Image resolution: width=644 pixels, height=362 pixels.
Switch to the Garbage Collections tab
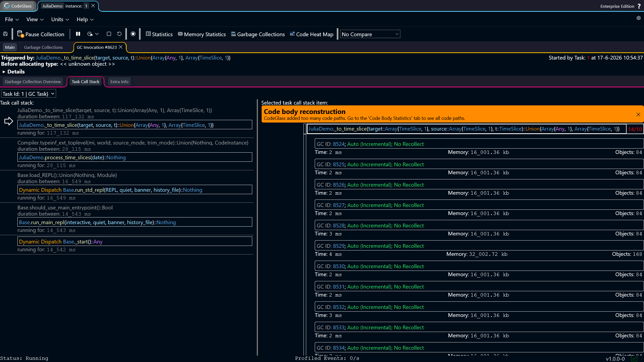pyautogui.click(x=43, y=47)
